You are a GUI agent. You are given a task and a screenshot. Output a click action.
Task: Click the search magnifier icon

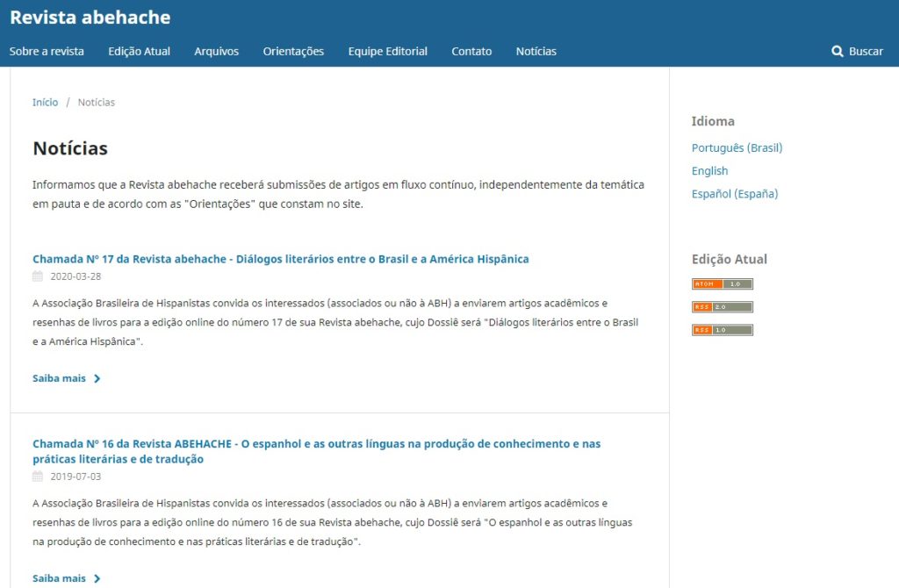coord(837,52)
